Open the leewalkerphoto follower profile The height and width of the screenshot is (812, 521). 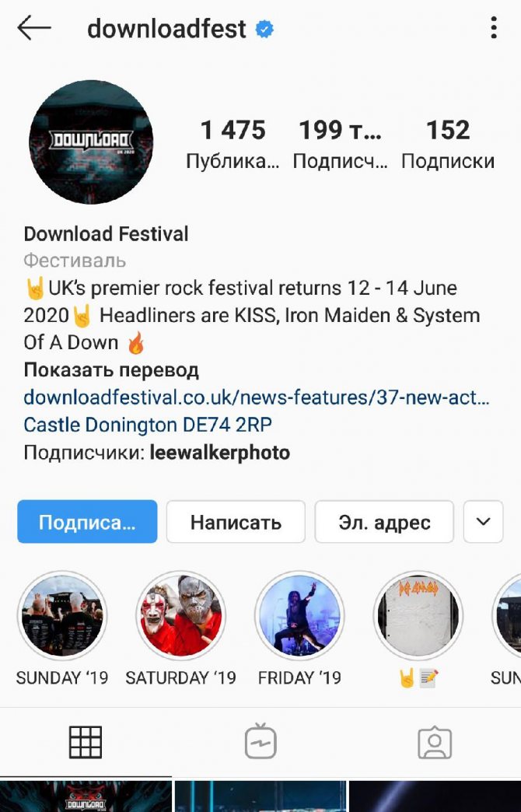219,453
